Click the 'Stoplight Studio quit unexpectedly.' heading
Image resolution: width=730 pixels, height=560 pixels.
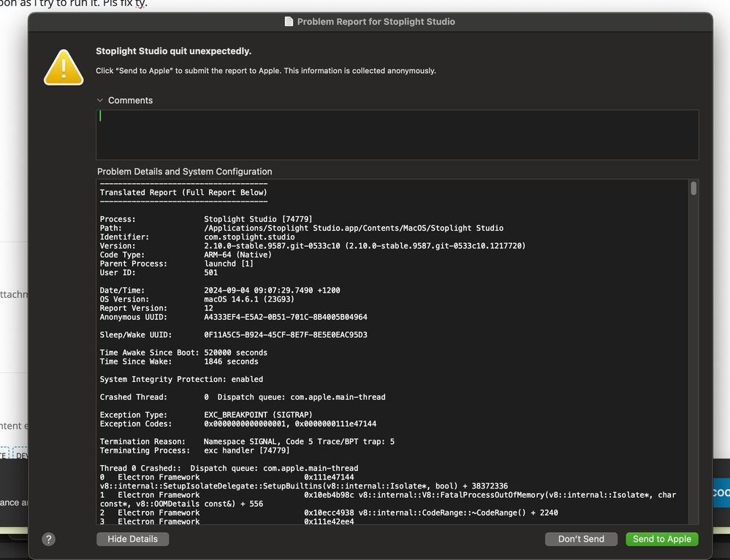click(174, 51)
